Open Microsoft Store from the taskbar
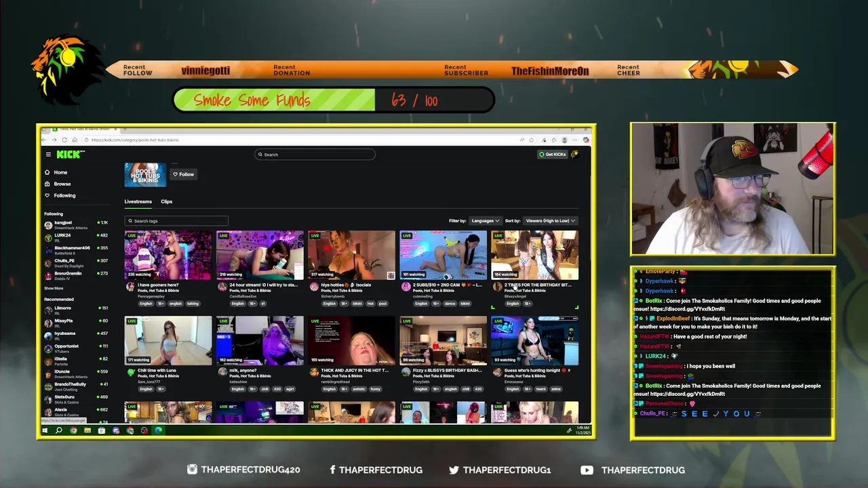This screenshot has height=488, width=868. click(x=102, y=430)
